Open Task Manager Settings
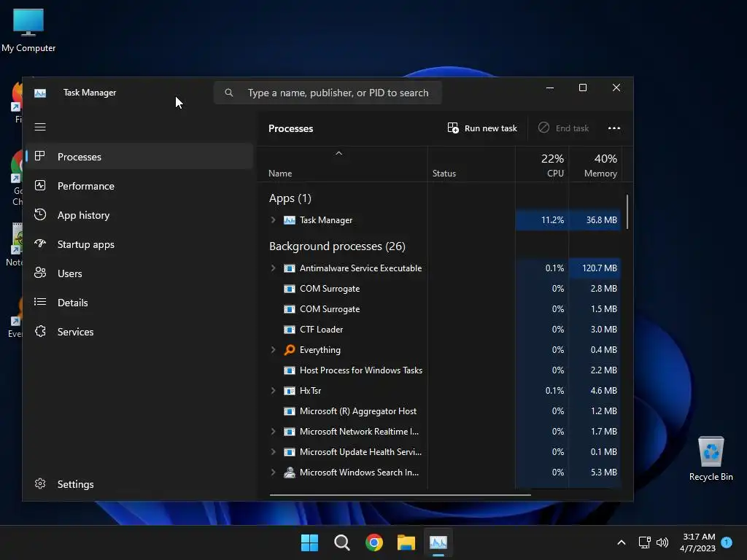This screenshot has width=747, height=560. coord(139,484)
